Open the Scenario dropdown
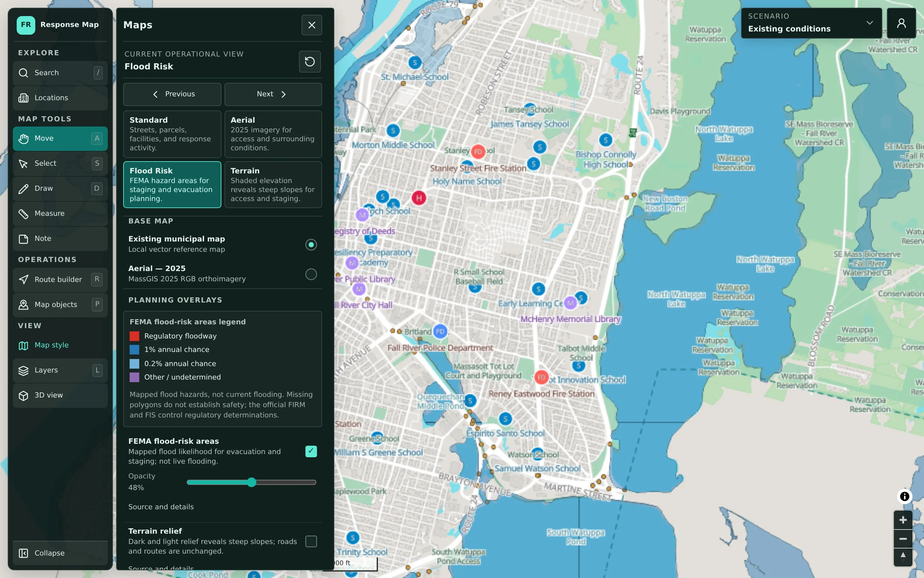Screen dimensions: 924x578 point(811,23)
